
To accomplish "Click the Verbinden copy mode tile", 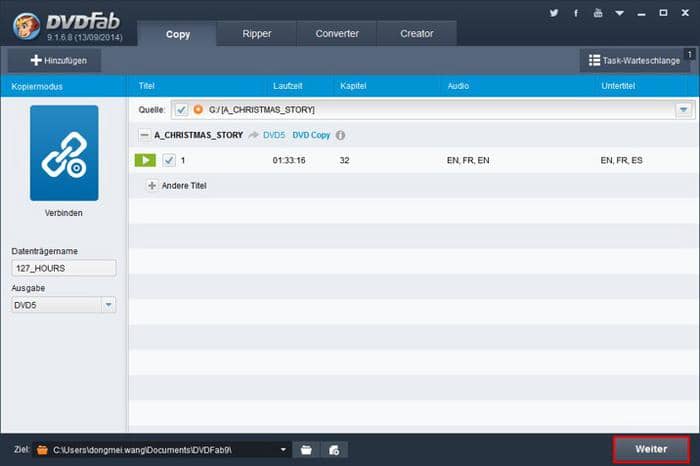I will (64, 153).
